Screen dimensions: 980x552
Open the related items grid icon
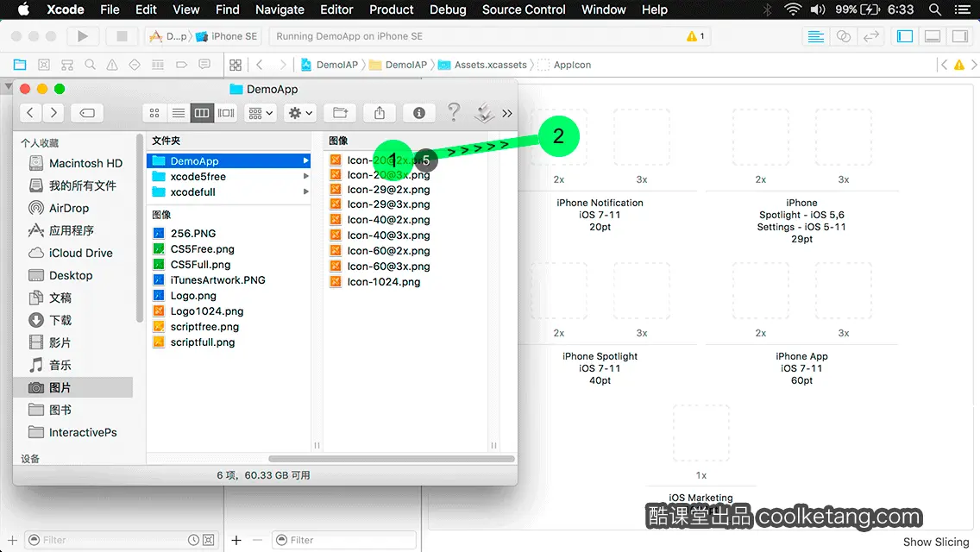(236, 65)
